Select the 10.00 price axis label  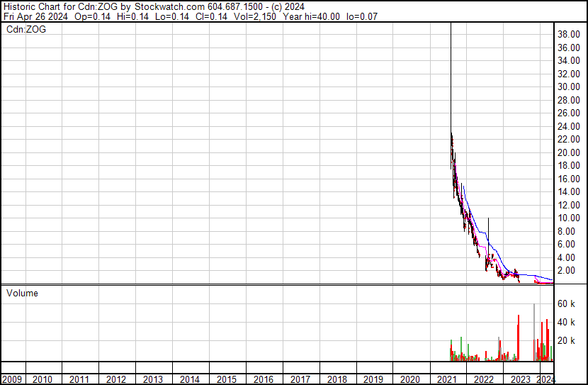point(568,218)
